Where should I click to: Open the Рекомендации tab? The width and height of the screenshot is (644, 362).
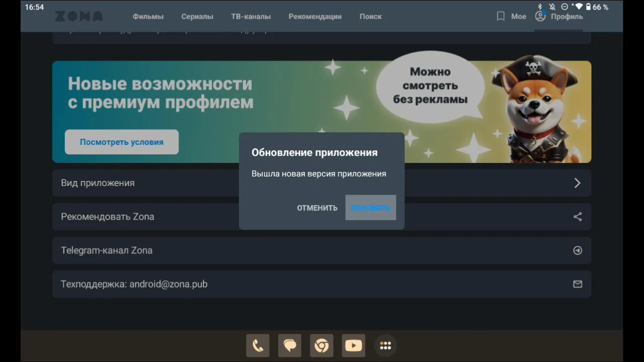(315, 17)
